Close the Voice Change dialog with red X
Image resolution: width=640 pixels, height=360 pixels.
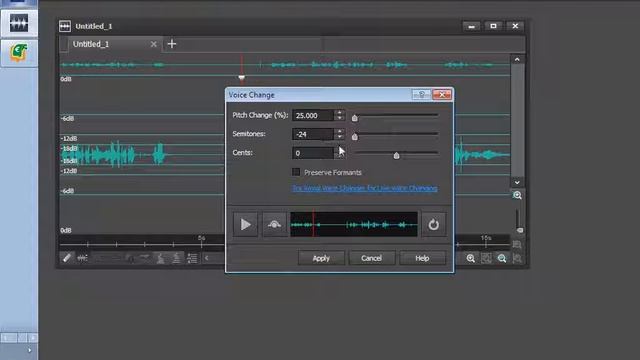pyautogui.click(x=442, y=95)
